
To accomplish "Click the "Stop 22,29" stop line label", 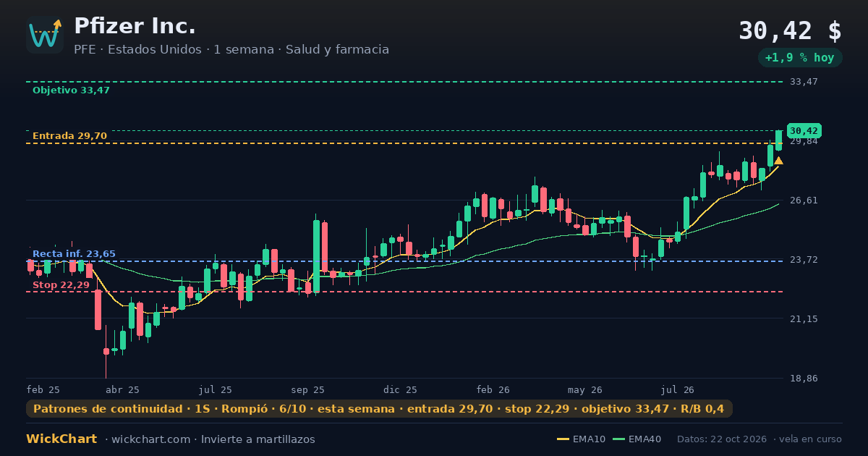I will 61,285.
